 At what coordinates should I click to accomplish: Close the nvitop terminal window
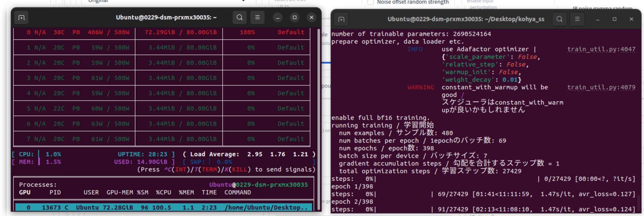[312, 18]
